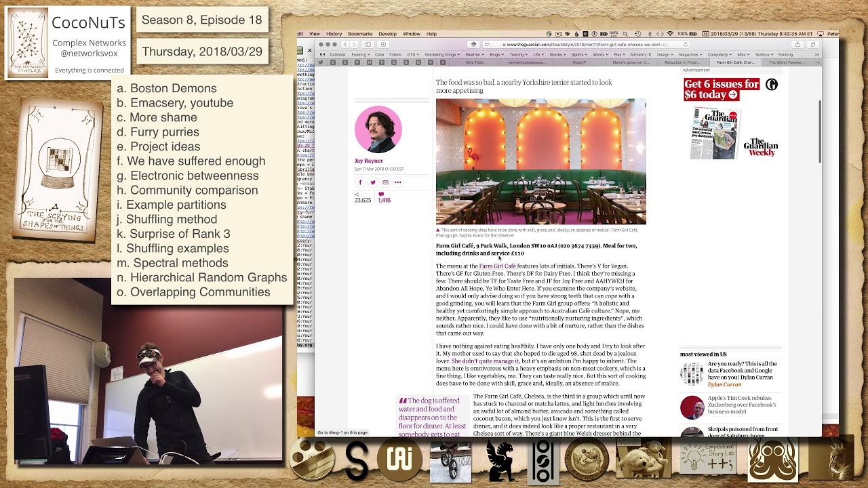Screen dimensions: 868x488
Task: Click the film reel dock icon
Action: click(x=313, y=459)
